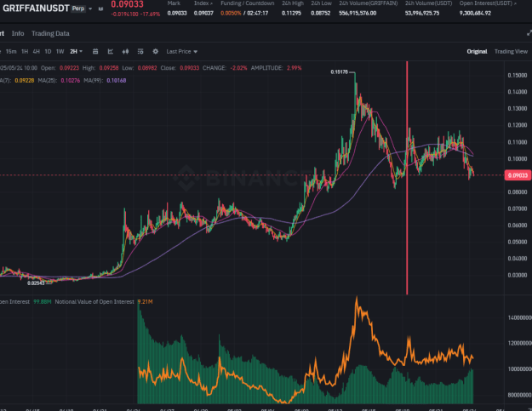Switch to Trading View chart
The height and width of the screenshot is (411, 532).
click(511, 52)
